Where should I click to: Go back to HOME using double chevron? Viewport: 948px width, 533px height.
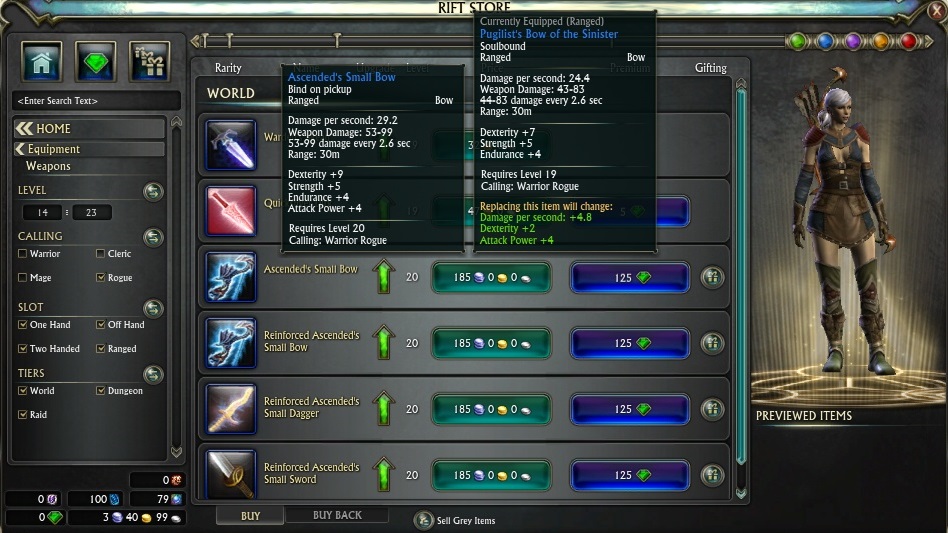click(24, 128)
